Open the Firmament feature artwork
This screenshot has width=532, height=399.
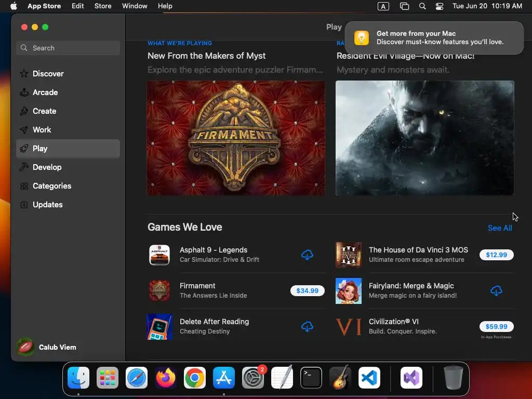(236, 138)
